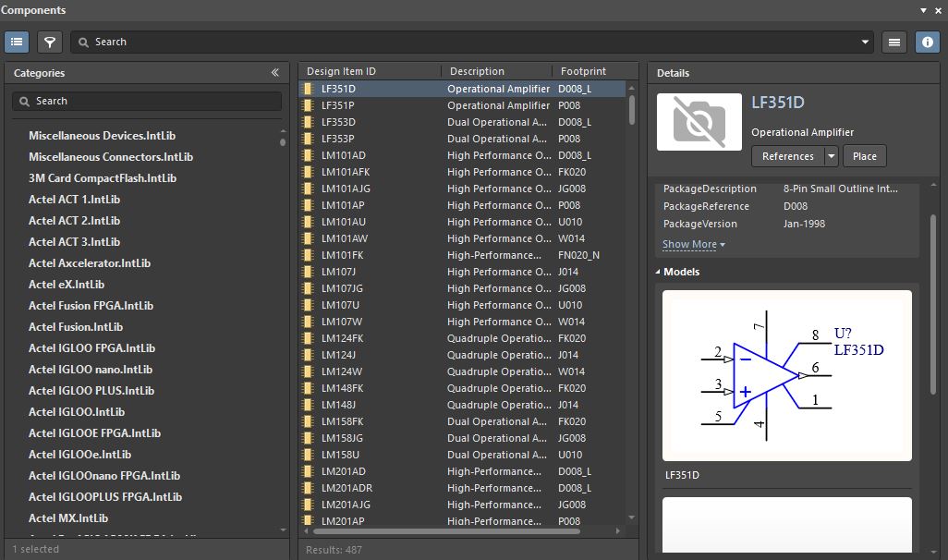The height and width of the screenshot is (560, 948).
Task: Click the component icon for LM101AU
Action: tap(308, 222)
